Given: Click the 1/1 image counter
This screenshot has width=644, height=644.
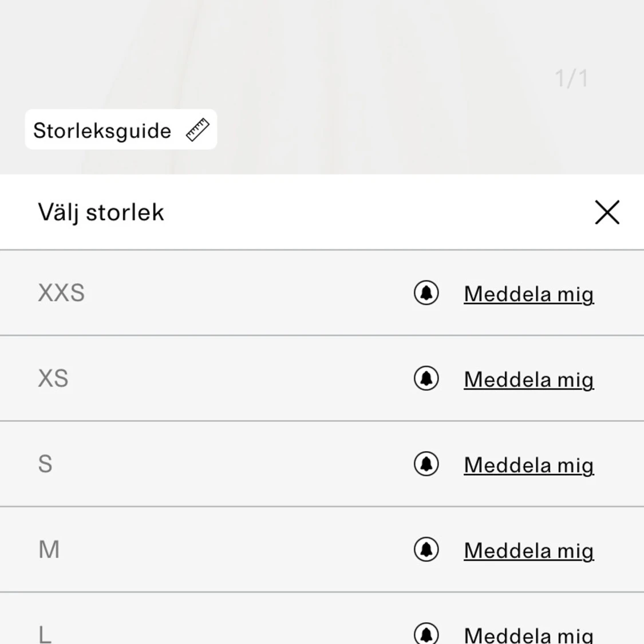Looking at the screenshot, I should [571, 78].
